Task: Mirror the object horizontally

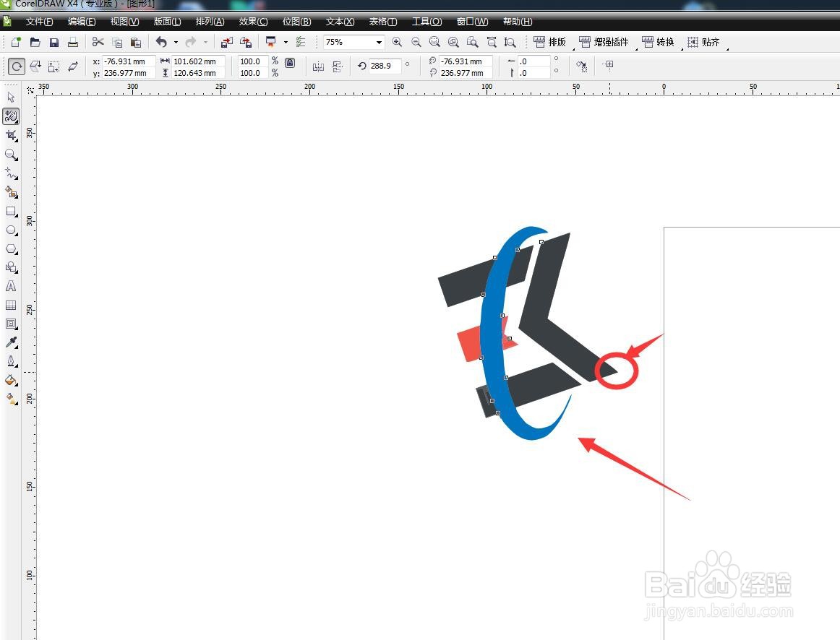Action: (x=318, y=66)
